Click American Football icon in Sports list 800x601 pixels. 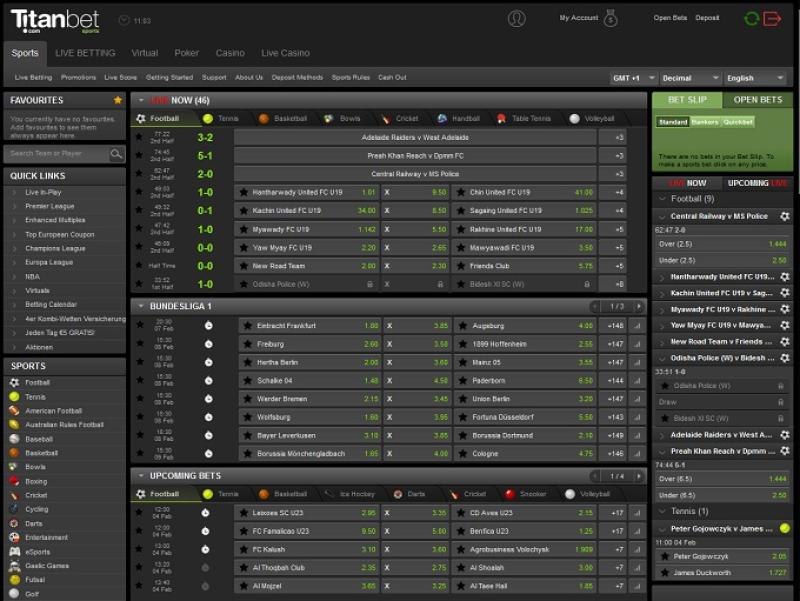click(x=14, y=411)
